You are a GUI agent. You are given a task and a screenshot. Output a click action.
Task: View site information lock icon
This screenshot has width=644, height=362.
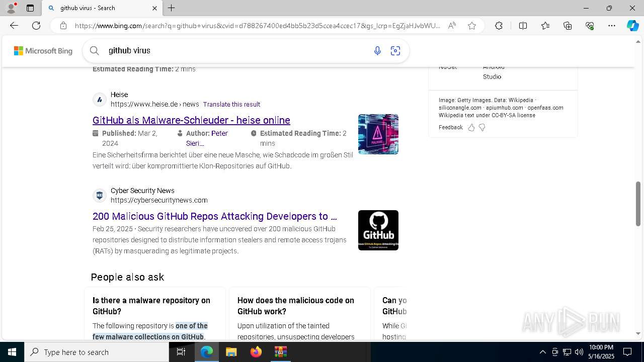pos(63,26)
